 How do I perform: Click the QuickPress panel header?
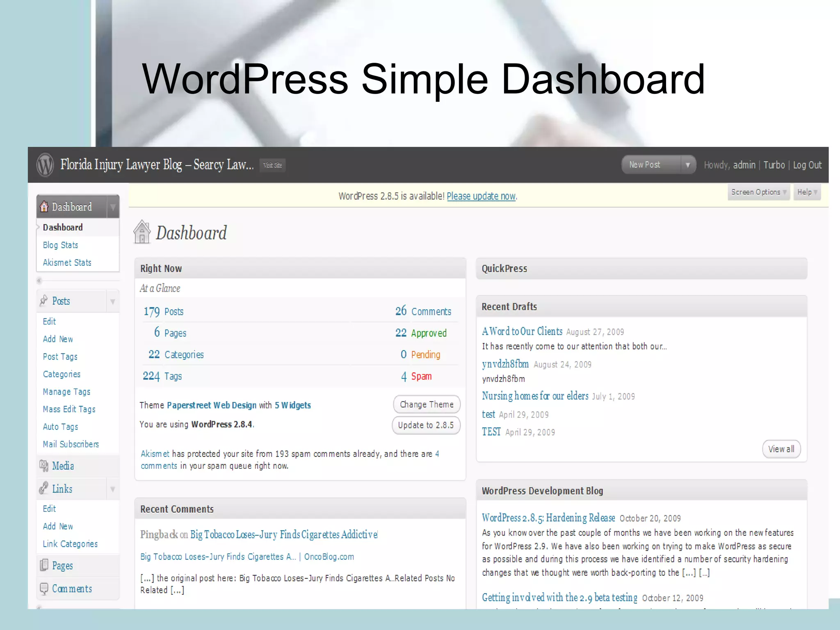point(641,269)
